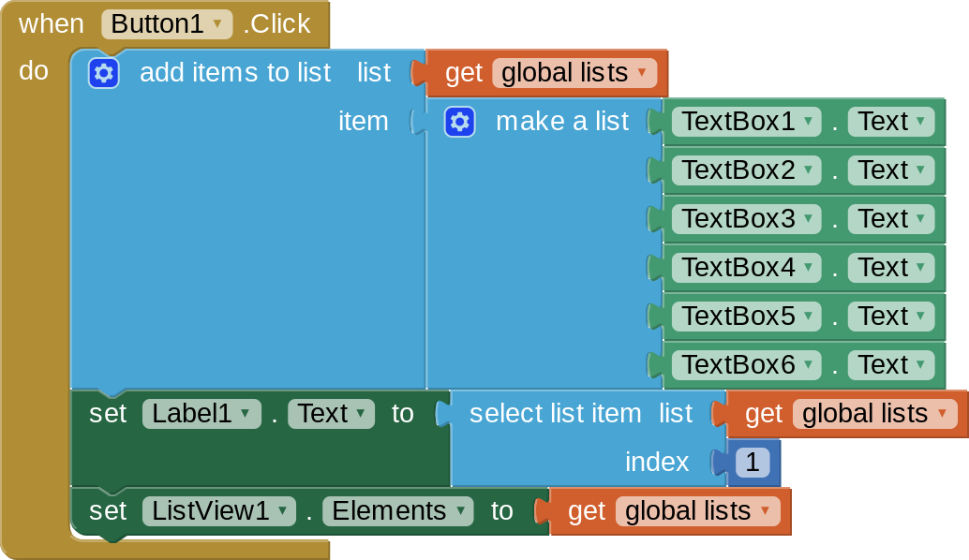Open the Text property dropdown of the TextBox5 block

click(891, 317)
